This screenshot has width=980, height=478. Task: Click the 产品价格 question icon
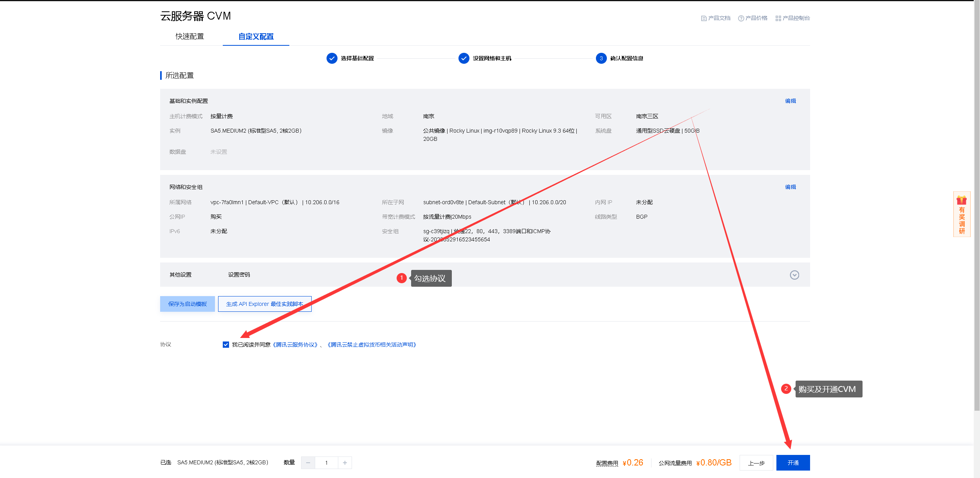coord(741,18)
